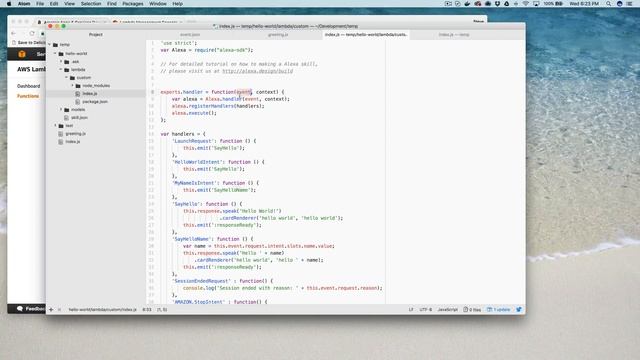640x360 pixels.
Task: Open Spotlight search in menu bar
Action: [x=609, y=4]
